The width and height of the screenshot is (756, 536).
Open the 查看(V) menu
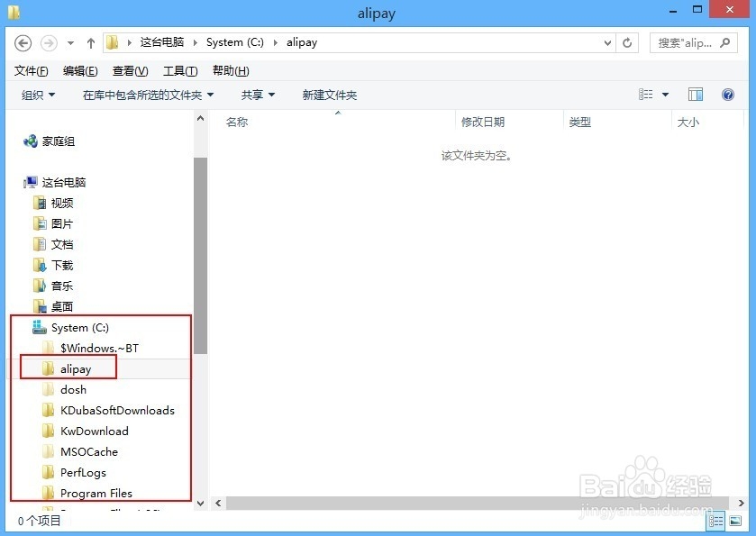point(130,71)
